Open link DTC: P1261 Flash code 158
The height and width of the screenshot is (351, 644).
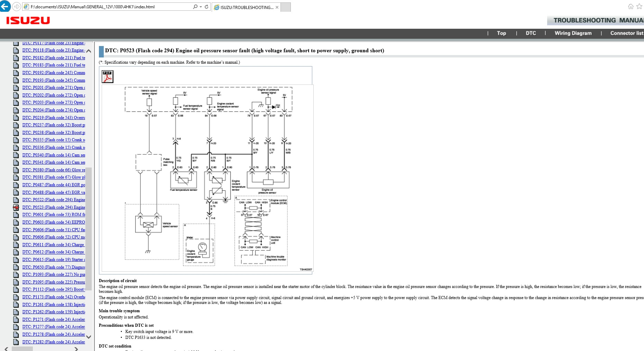[x=54, y=305]
